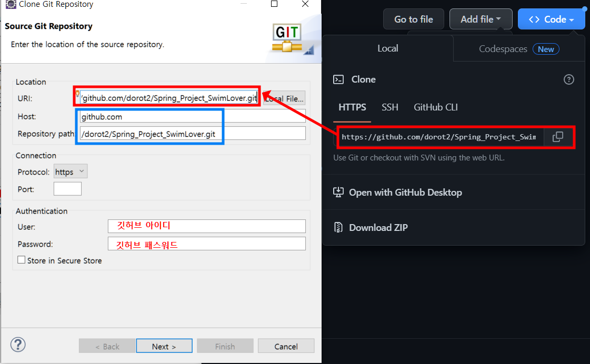590x364 pixels.
Task: Click the Clone Git Repository title bar icon
Action: pos(11,4)
